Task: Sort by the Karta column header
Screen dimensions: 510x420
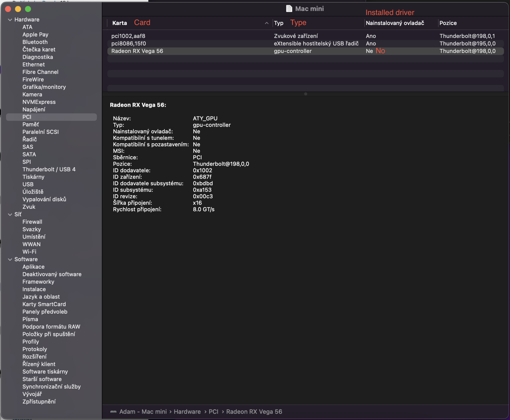Action: point(120,23)
